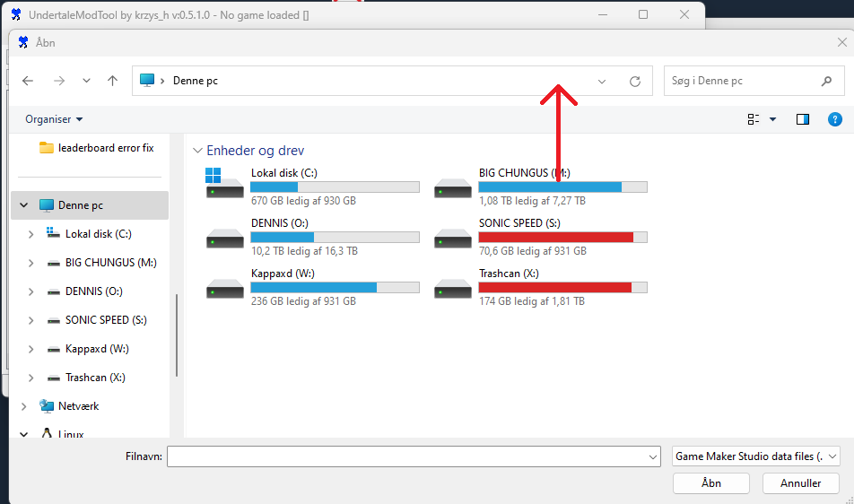Click Lokal disk (C:) usage bar
Viewport: 854px width, 504px height.
[x=335, y=187]
